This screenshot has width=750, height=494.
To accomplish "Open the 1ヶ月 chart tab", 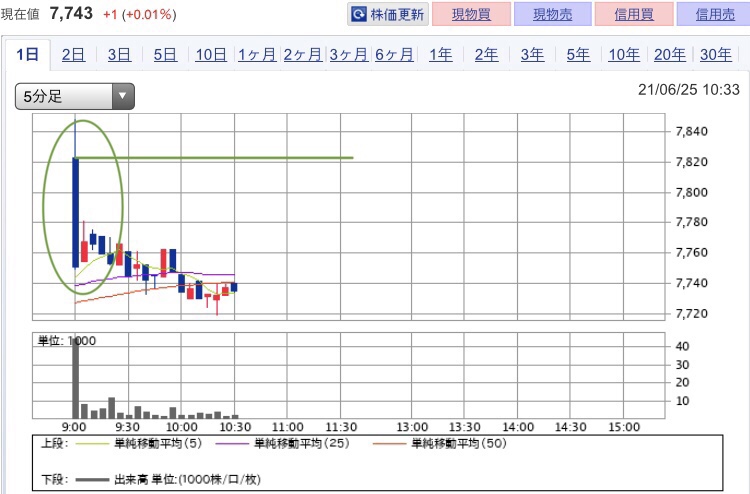I will [257, 55].
